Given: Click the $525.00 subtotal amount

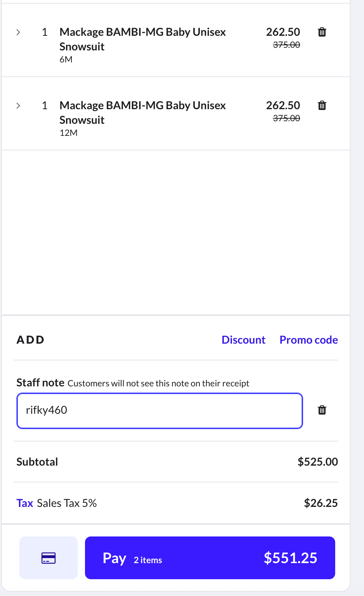Looking at the screenshot, I should [317, 462].
